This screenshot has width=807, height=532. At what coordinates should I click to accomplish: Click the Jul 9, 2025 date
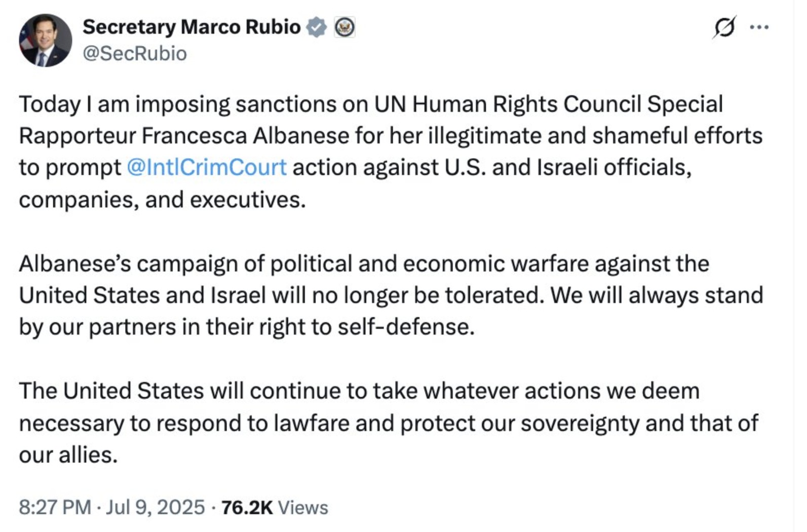[x=155, y=507]
